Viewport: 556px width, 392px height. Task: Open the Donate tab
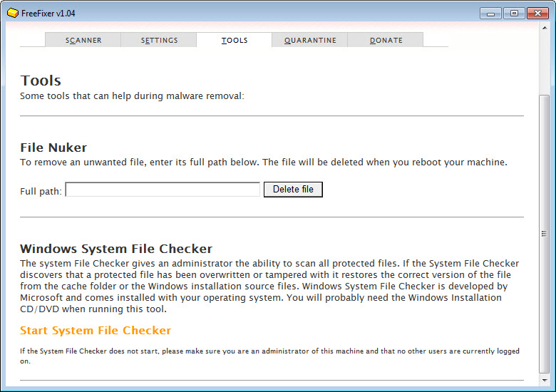386,40
